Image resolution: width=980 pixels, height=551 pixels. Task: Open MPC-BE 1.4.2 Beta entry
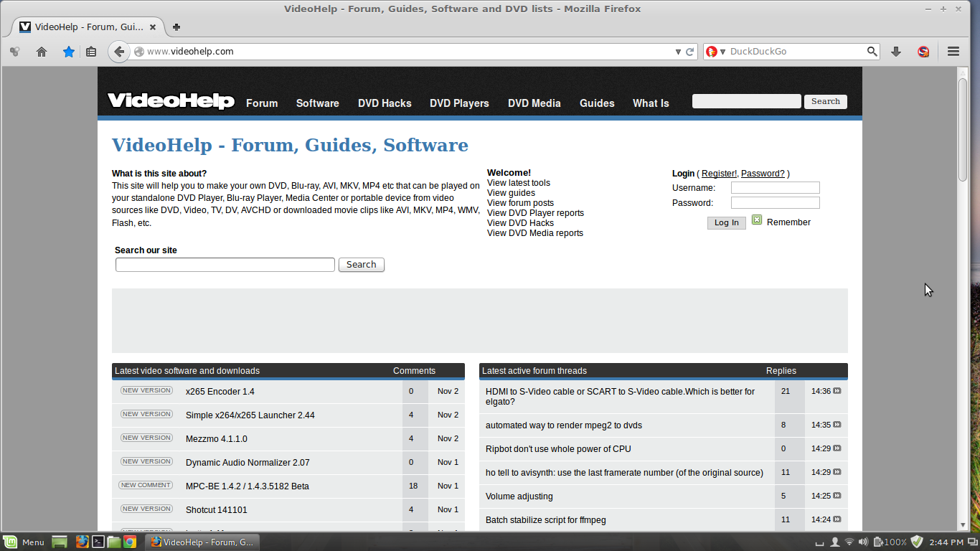pos(247,486)
